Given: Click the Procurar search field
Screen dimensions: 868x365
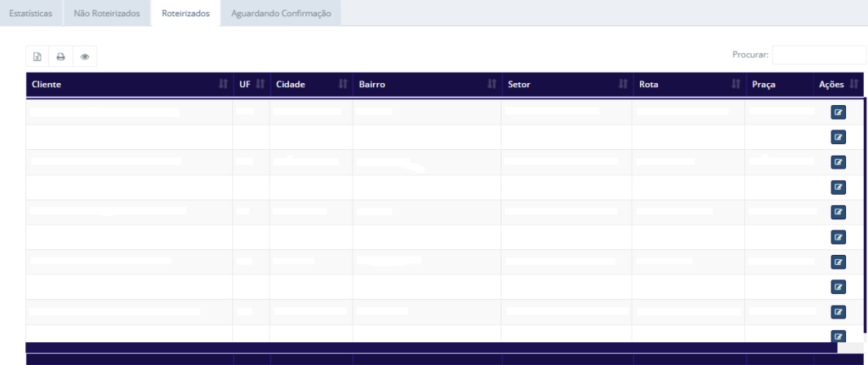Looking at the screenshot, I should (817, 55).
